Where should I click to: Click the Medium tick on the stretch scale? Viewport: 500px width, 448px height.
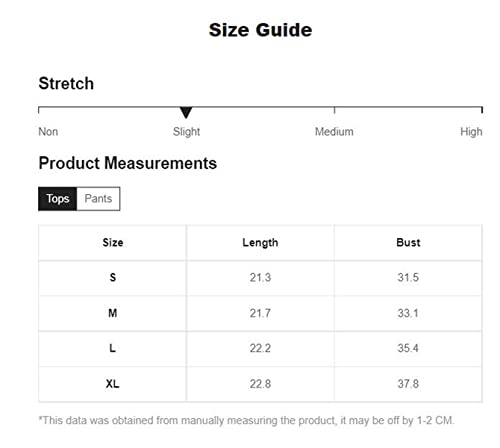(334, 110)
